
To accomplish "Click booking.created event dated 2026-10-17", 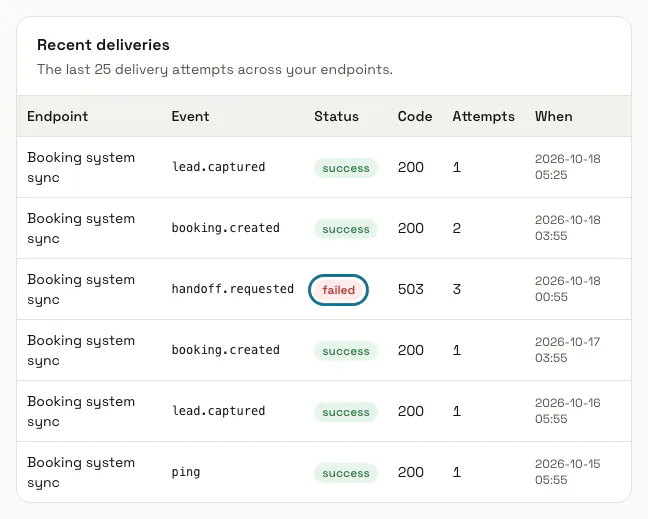I will click(226, 350).
